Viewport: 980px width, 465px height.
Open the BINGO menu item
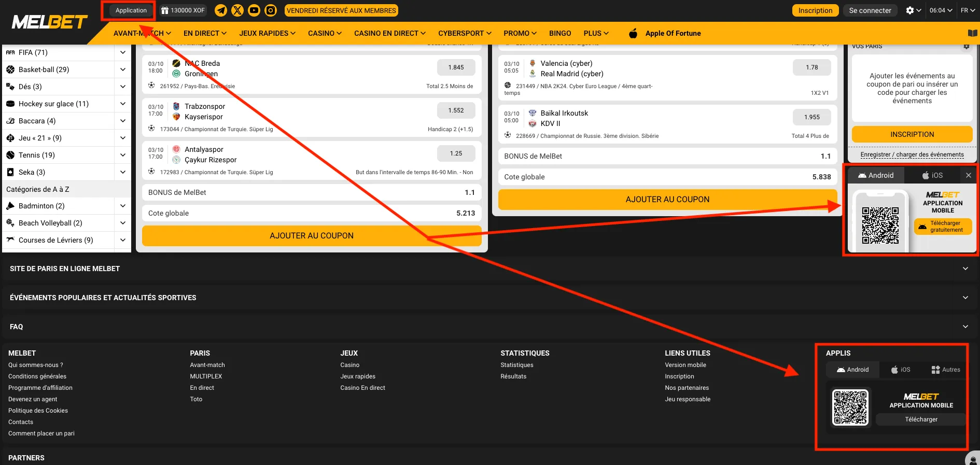(x=560, y=33)
